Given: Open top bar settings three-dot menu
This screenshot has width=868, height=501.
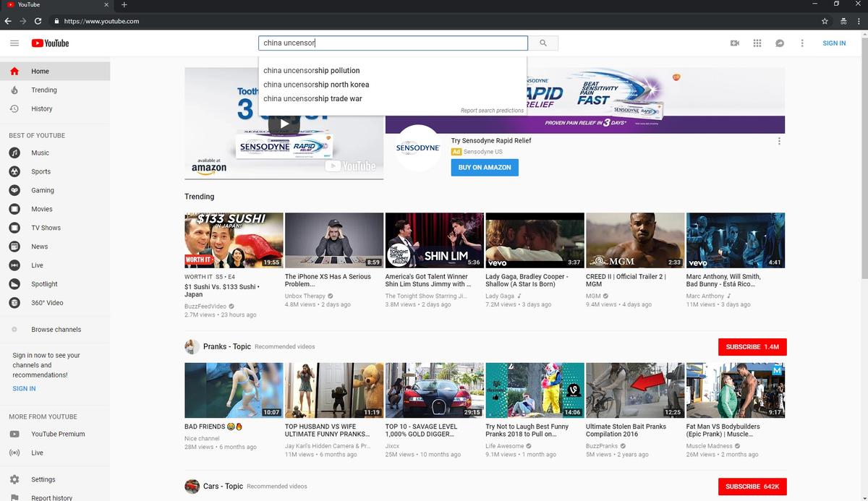Looking at the screenshot, I should coord(802,43).
